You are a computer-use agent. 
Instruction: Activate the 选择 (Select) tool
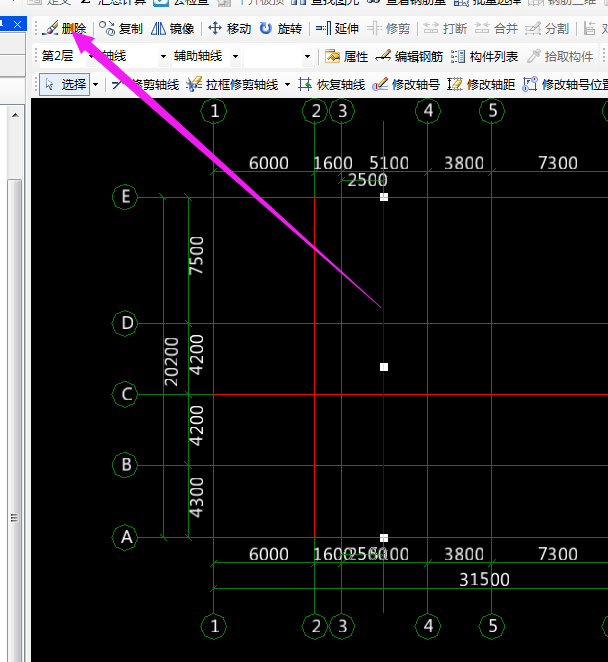tap(65, 84)
